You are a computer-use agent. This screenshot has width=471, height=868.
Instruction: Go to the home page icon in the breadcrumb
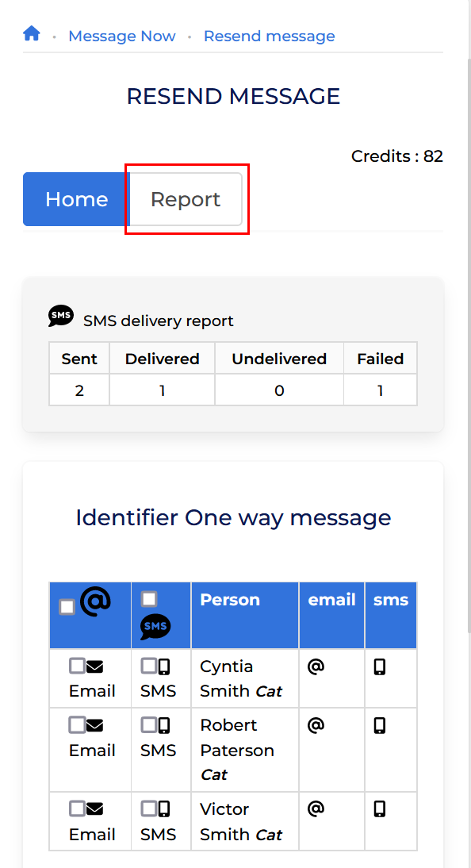(32, 34)
